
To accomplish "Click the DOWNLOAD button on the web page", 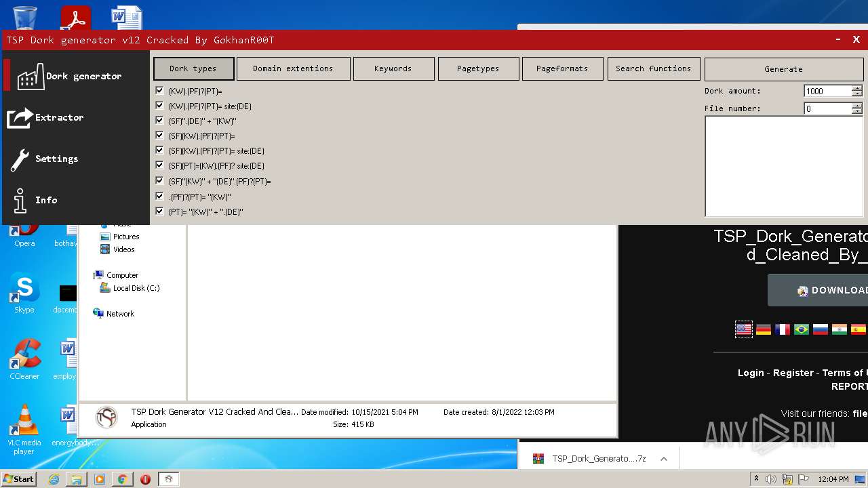I will (x=818, y=290).
